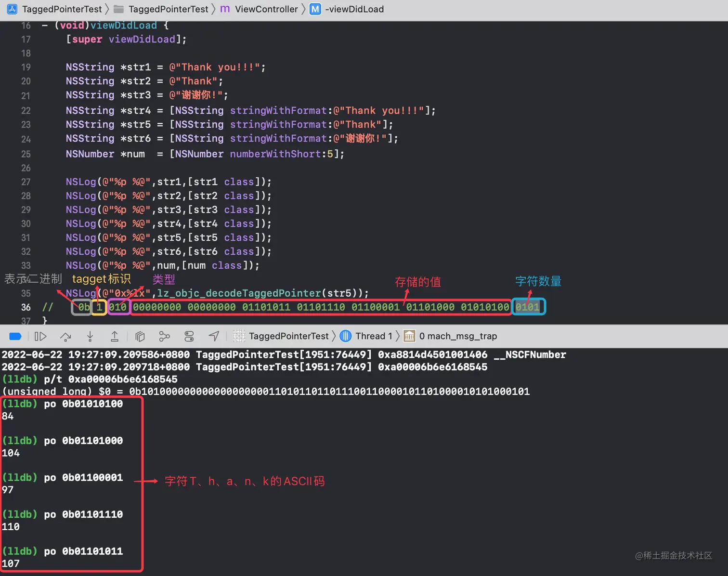Viewport: 728px width, 576px height.
Task: Toggle breakpoint activation in the debug bar
Action: [15, 336]
